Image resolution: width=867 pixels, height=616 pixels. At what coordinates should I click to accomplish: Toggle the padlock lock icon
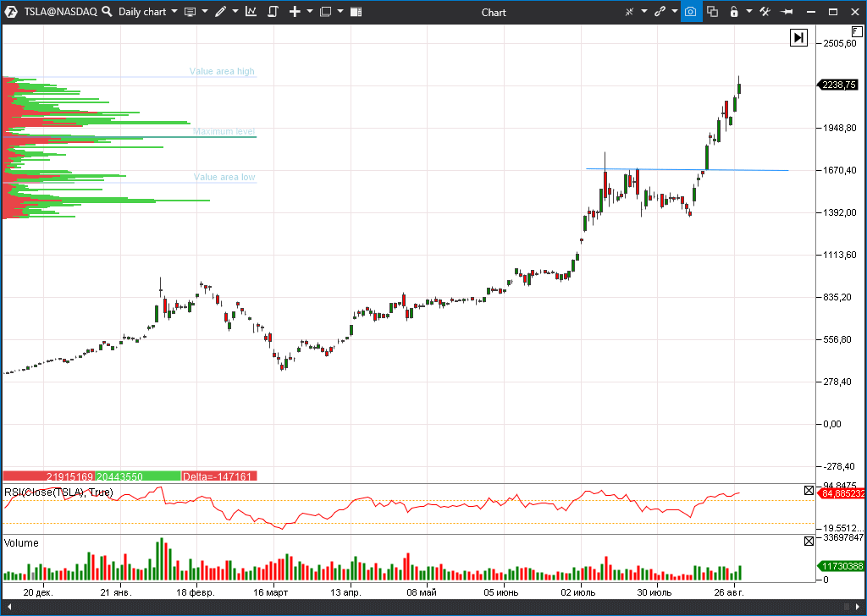click(734, 12)
